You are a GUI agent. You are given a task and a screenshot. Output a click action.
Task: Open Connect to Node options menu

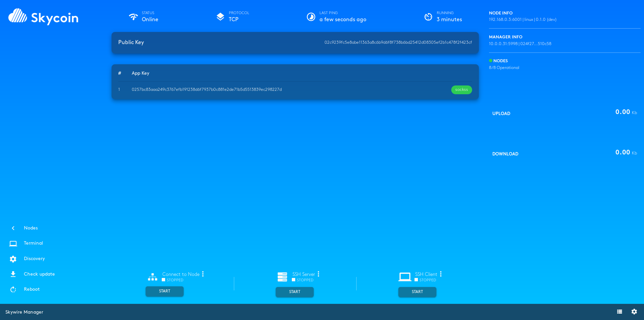(203, 274)
